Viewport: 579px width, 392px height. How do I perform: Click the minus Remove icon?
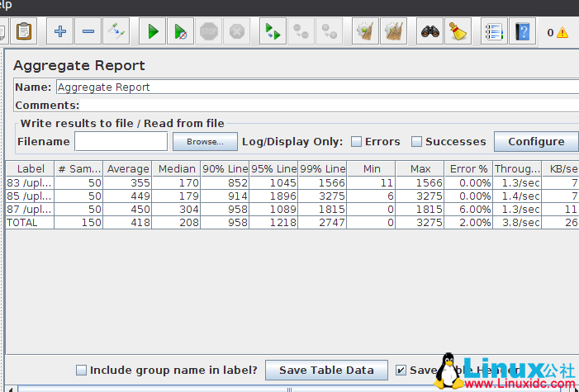[x=88, y=32]
